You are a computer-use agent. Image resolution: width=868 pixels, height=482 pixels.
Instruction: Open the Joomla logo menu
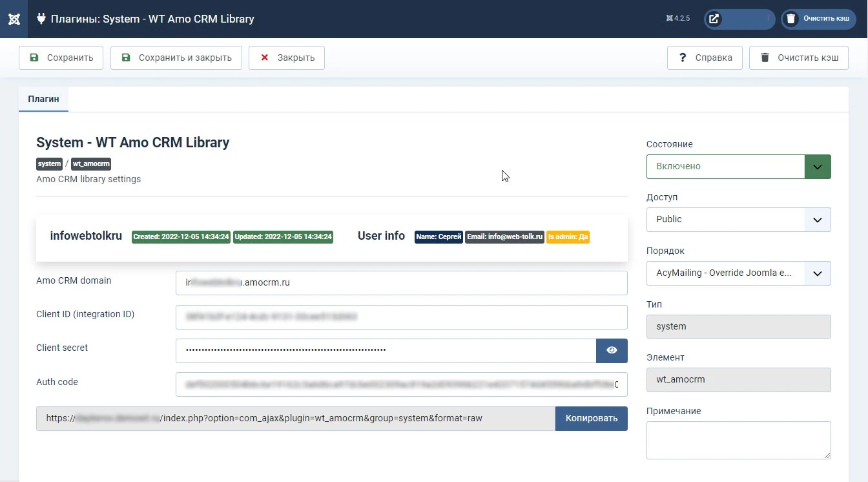coord(14,19)
